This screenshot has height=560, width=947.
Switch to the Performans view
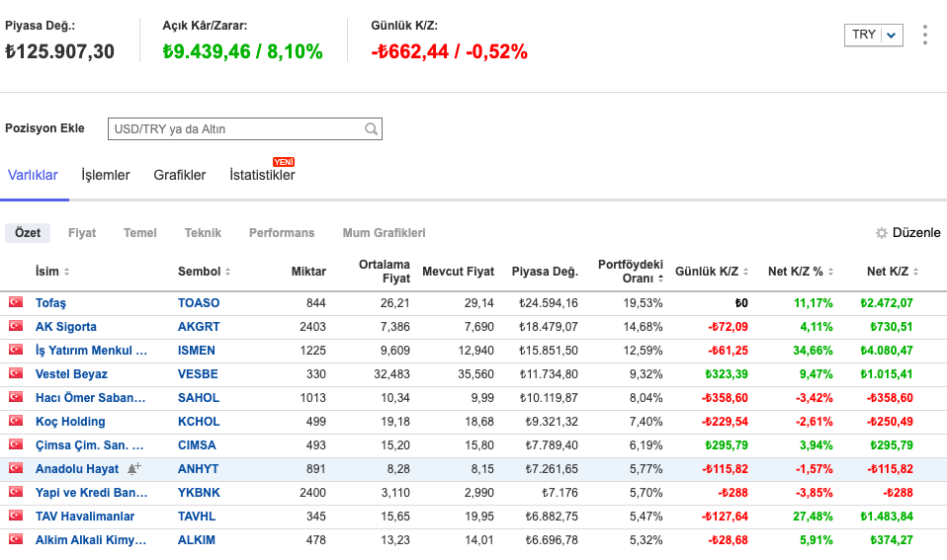pos(282,233)
